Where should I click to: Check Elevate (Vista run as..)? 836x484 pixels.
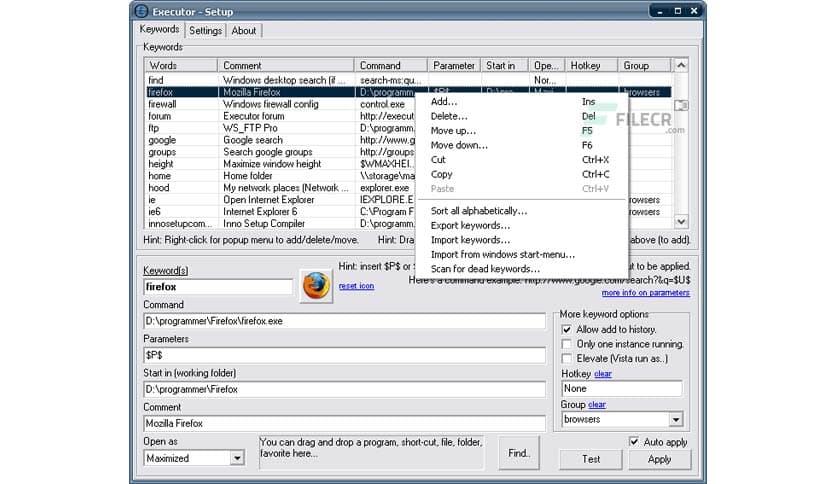[x=566, y=359]
